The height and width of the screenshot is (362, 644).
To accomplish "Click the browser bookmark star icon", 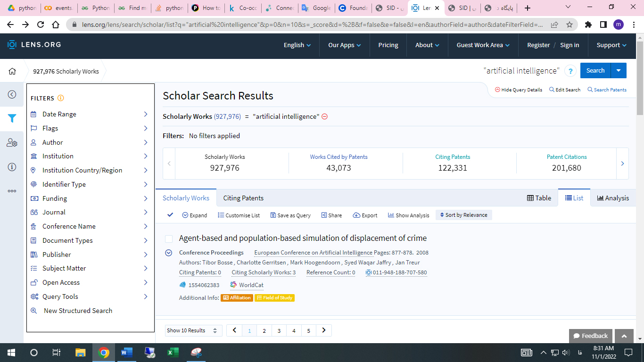I will pos(570,25).
